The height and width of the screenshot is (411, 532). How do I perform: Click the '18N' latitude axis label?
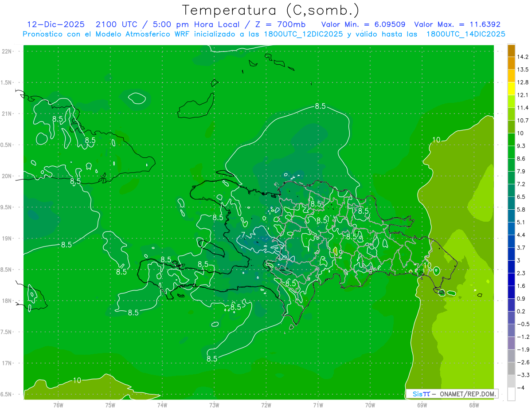[7, 301]
